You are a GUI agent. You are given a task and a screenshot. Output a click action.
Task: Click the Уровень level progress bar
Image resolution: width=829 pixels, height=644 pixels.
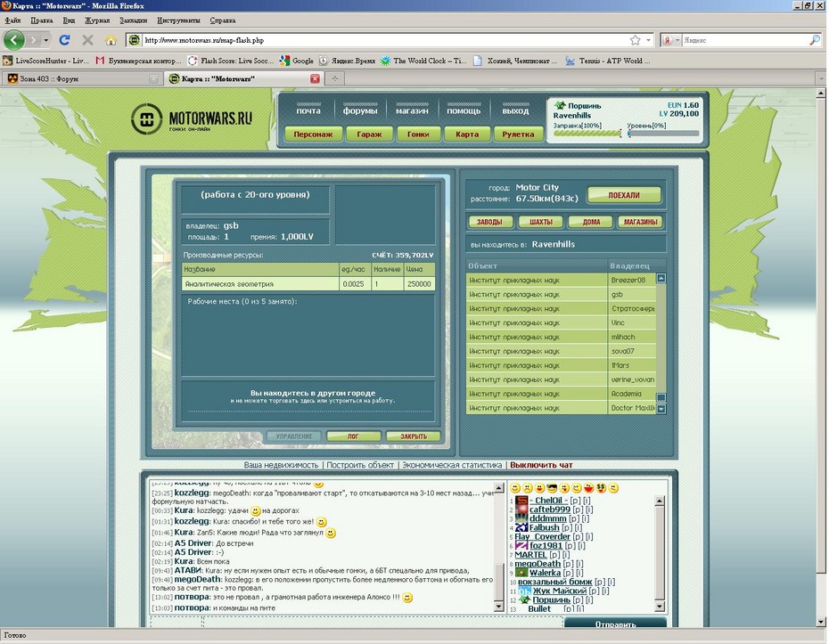663,134
